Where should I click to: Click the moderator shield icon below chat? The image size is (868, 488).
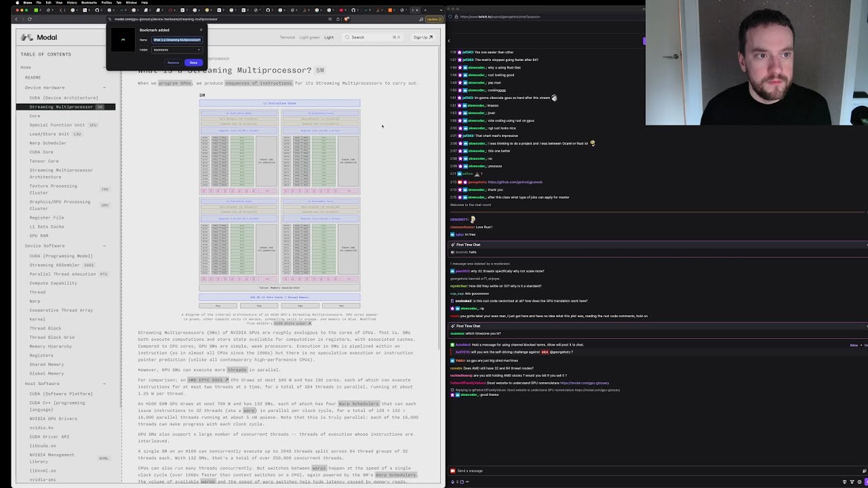(x=845, y=482)
